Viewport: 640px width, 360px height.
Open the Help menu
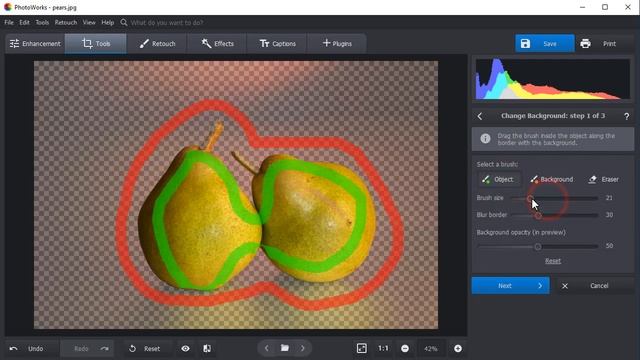[108, 22]
